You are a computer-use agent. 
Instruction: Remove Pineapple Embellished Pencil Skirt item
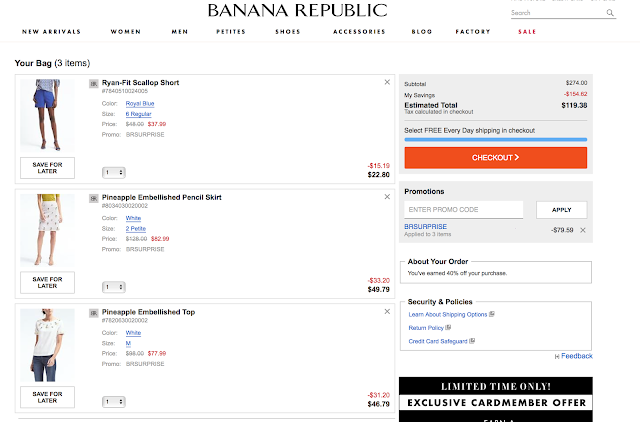click(387, 197)
